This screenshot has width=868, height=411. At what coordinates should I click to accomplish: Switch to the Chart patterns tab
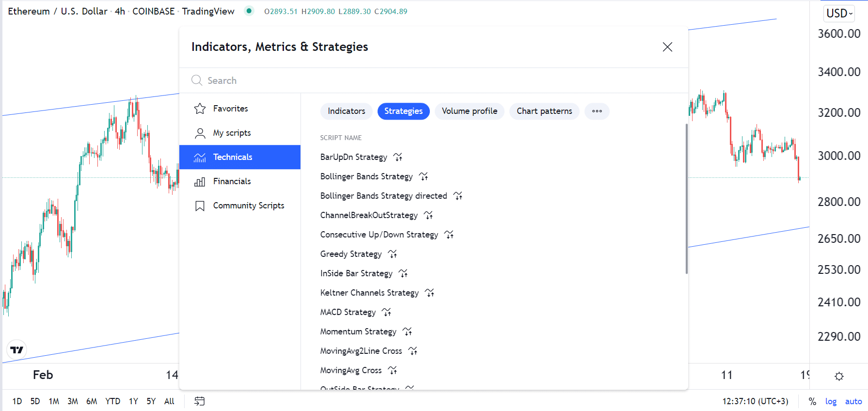click(x=544, y=111)
